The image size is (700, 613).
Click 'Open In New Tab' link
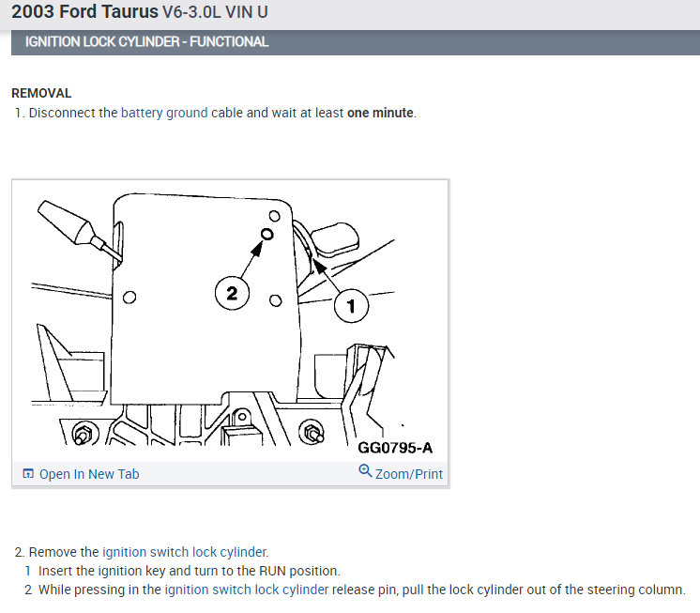tap(89, 474)
